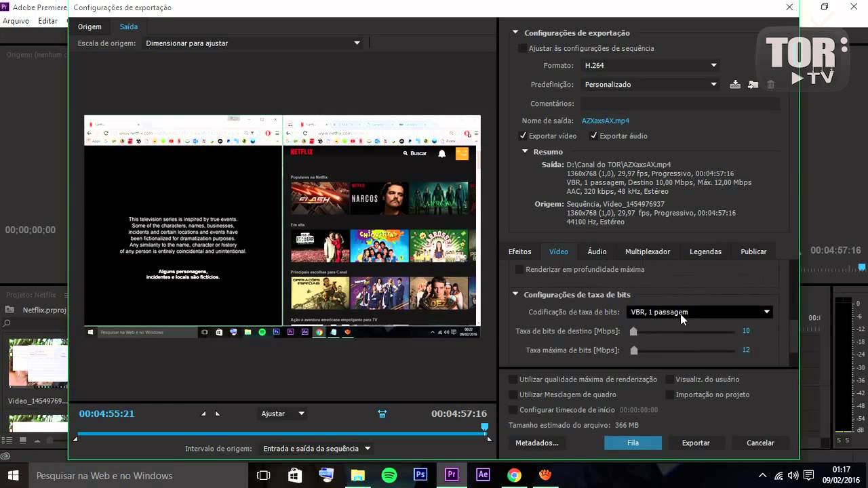
Task: Enable Utilizar qualidade máxima de renderização
Action: click(513, 380)
